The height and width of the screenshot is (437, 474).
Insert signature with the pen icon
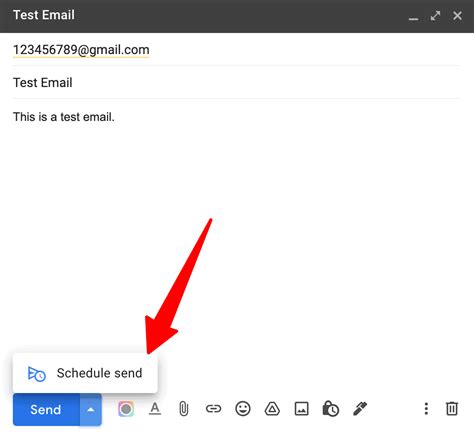pyautogui.click(x=360, y=409)
